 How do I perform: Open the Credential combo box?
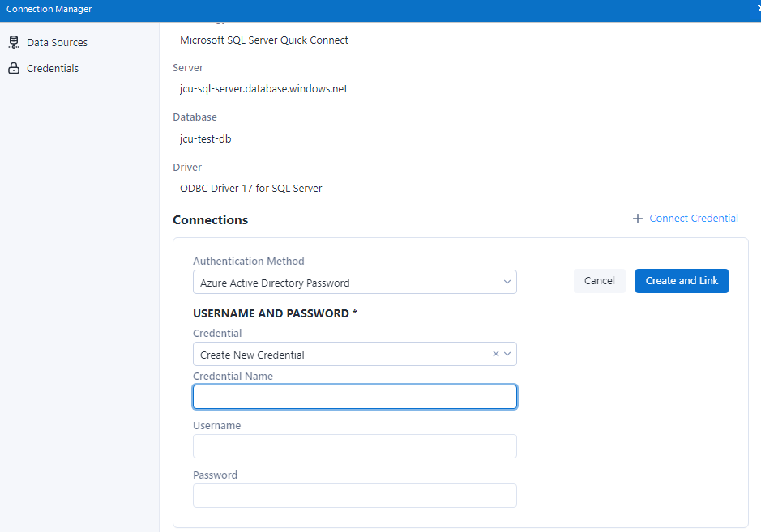[x=340, y=355]
